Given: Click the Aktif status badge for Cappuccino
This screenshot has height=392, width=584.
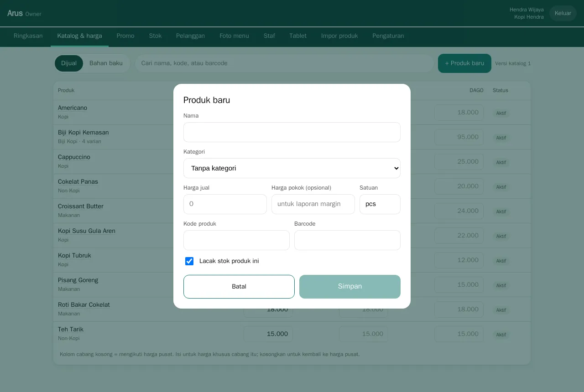Looking at the screenshot, I should pos(501,162).
